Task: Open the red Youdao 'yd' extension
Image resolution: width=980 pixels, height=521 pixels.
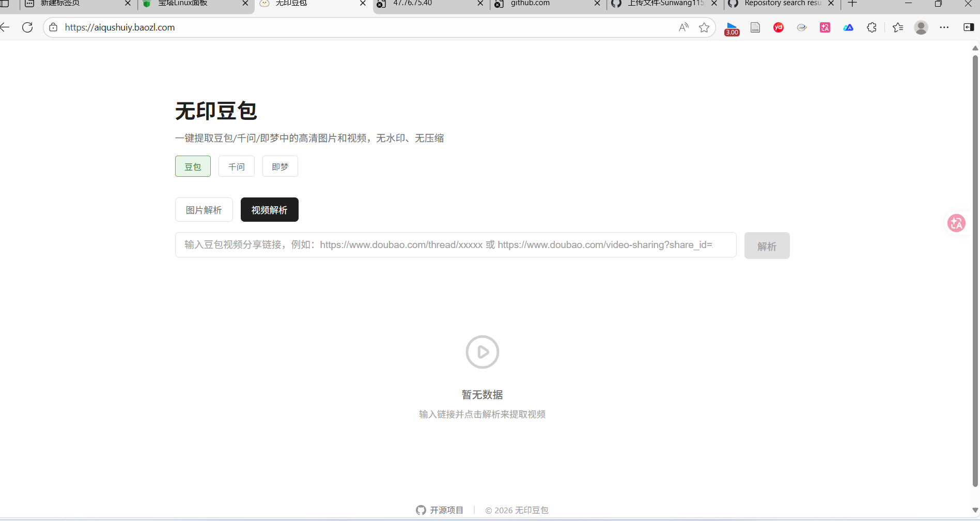Action: tap(779, 27)
